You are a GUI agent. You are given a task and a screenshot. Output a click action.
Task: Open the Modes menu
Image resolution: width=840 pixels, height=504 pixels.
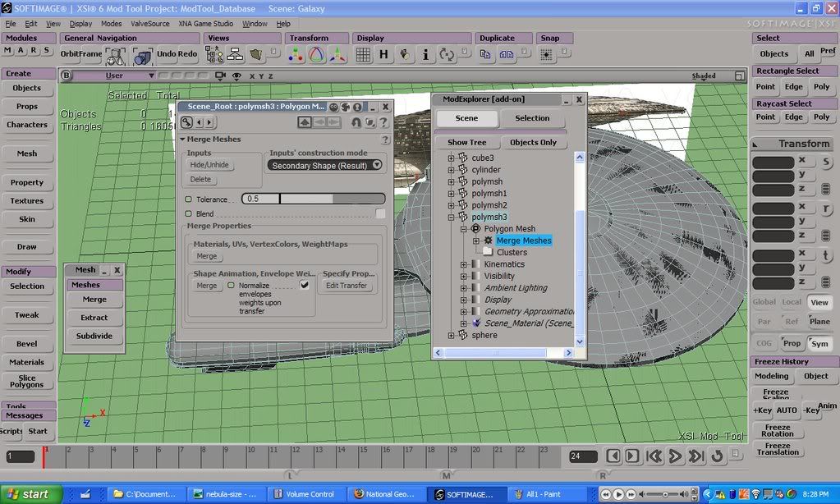(x=112, y=24)
